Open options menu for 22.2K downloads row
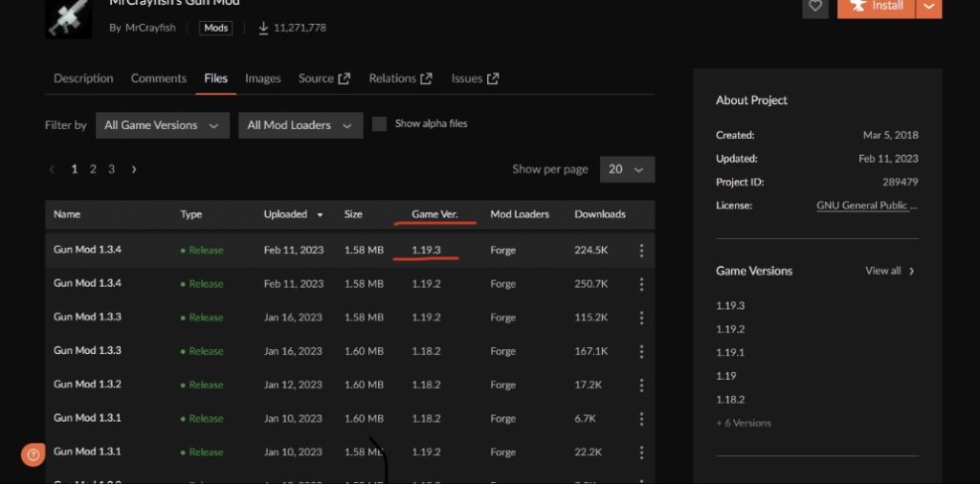The image size is (980, 484). click(641, 452)
